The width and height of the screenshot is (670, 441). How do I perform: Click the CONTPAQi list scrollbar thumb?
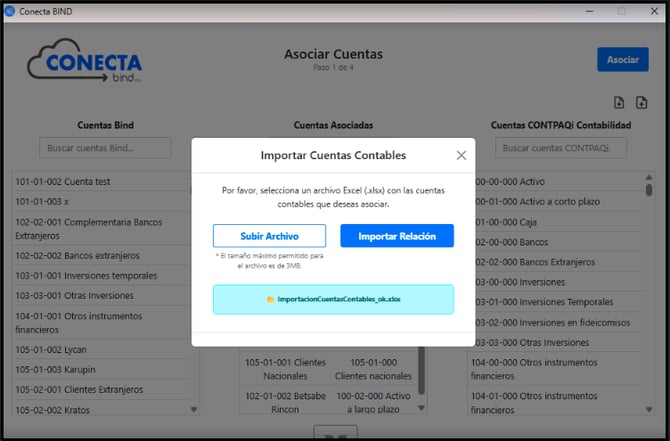tap(649, 190)
